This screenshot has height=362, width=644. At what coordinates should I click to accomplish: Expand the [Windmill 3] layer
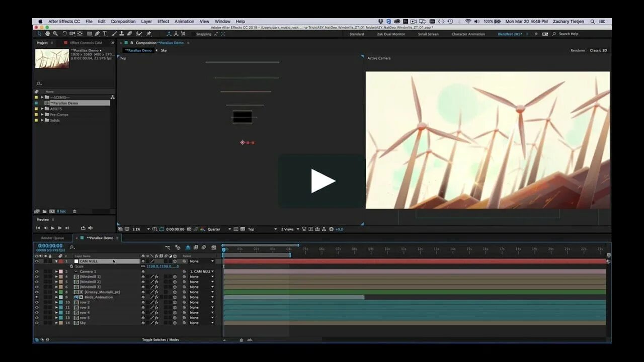(56, 287)
